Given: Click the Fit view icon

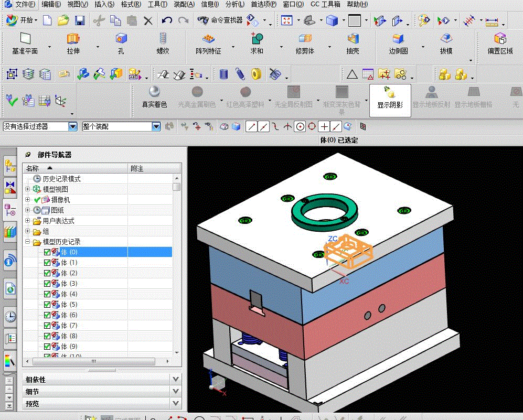Looking at the screenshot, I should [x=286, y=20].
